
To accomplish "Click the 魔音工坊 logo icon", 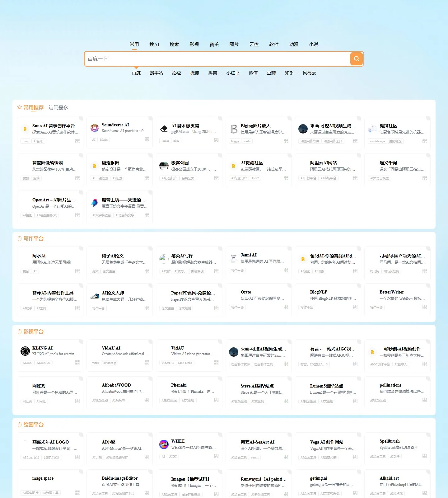I will (x=94, y=203).
